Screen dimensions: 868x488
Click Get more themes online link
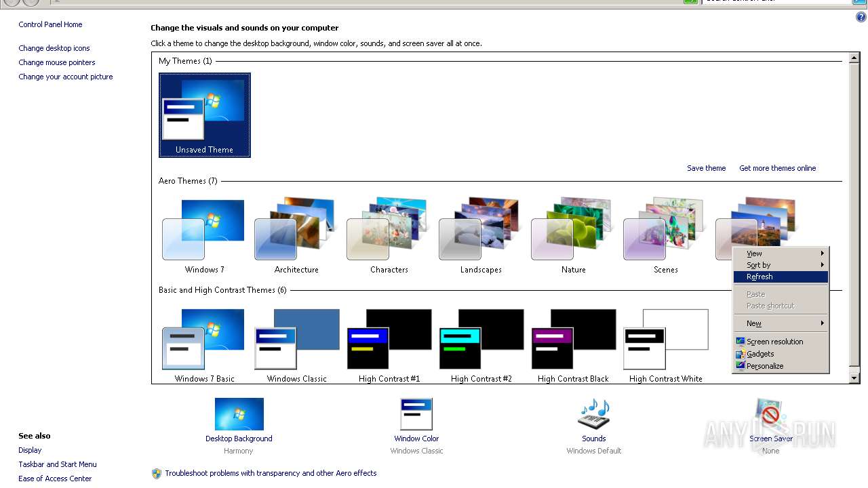(x=777, y=168)
